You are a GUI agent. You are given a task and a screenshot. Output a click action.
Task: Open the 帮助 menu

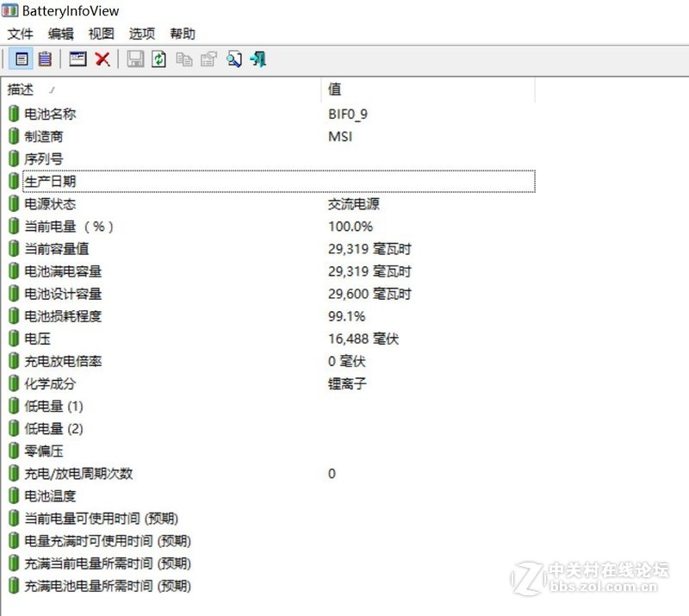[181, 34]
